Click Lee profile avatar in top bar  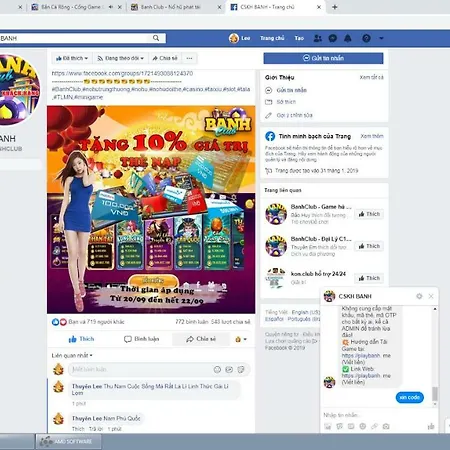pyautogui.click(x=234, y=38)
